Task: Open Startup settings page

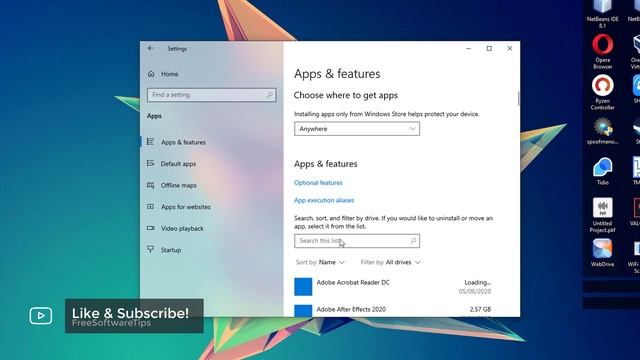Action: (x=171, y=250)
